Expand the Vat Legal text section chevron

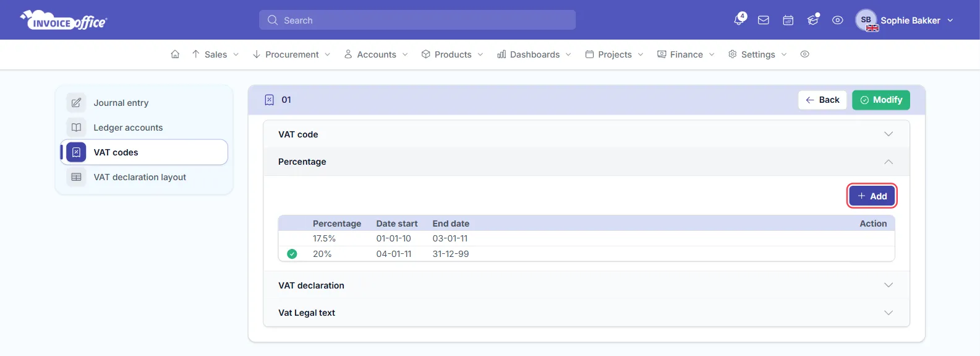coord(888,313)
